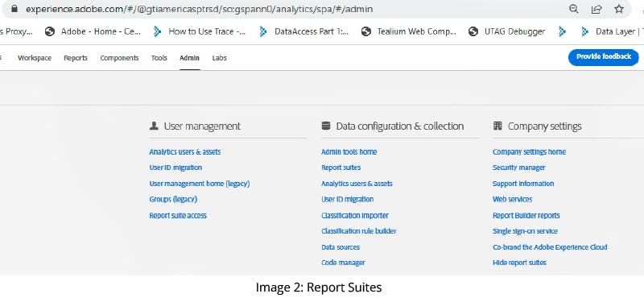The image size is (644, 298).
Task: Open the Hide report suites link
Action: pyautogui.click(x=519, y=263)
